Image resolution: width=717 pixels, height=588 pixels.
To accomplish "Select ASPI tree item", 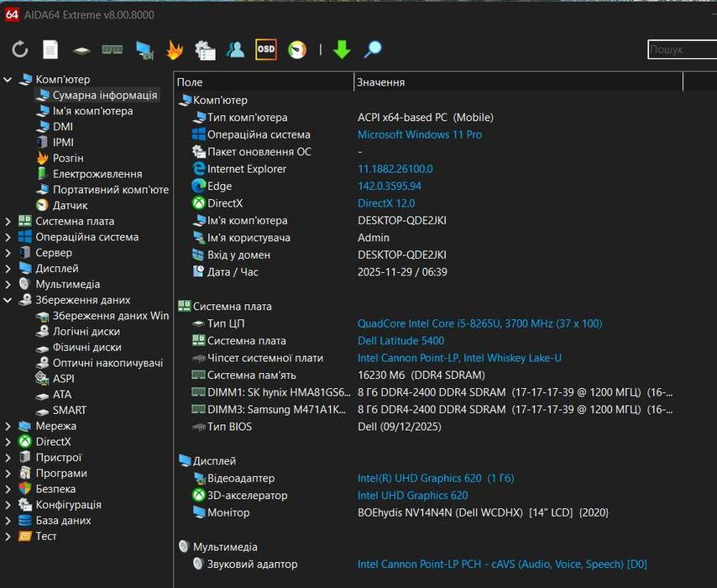I will [63, 379].
